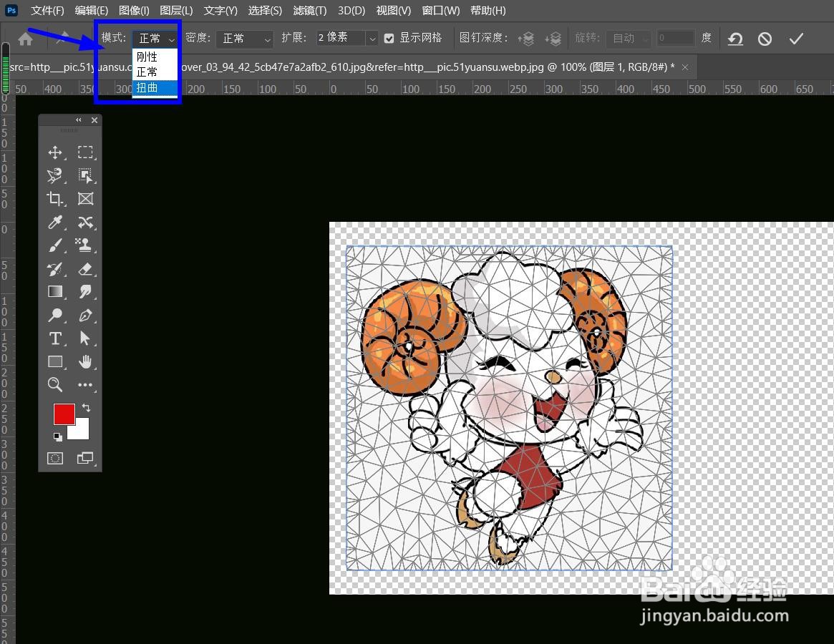This screenshot has height=644, width=834.
Task: Select the Gradient tool
Action: 55,291
